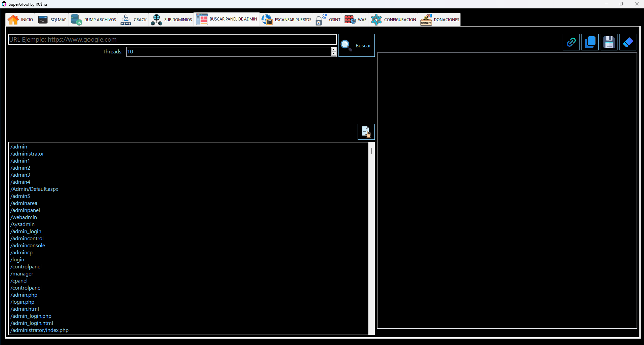Click the URL input field
Screen dimensions: 644x345
(x=172, y=39)
